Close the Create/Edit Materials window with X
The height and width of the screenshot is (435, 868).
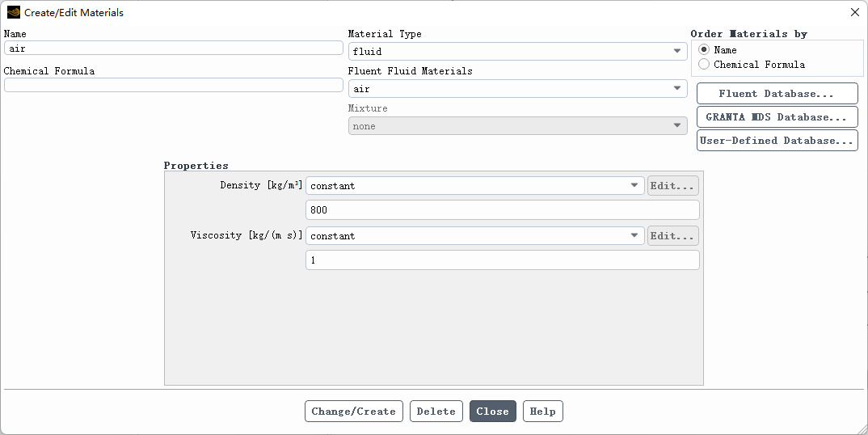[855, 12]
